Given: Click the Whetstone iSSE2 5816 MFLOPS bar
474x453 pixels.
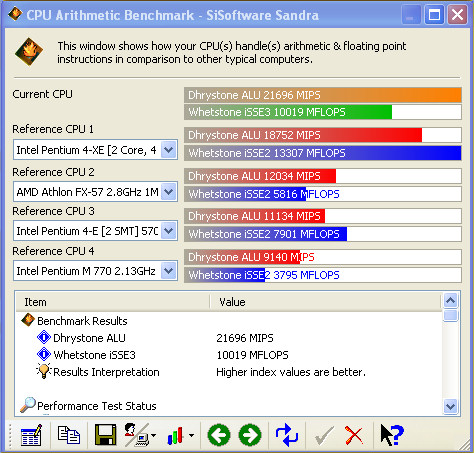Looking at the screenshot, I should (323, 194).
